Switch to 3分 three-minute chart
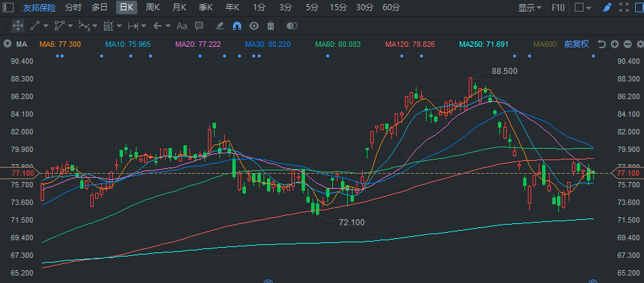 pyautogui.click(x=285, y=7)
